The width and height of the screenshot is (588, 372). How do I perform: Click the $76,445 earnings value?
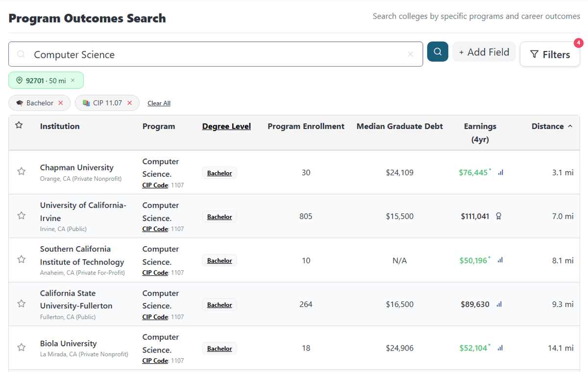[x=473, y=172]
